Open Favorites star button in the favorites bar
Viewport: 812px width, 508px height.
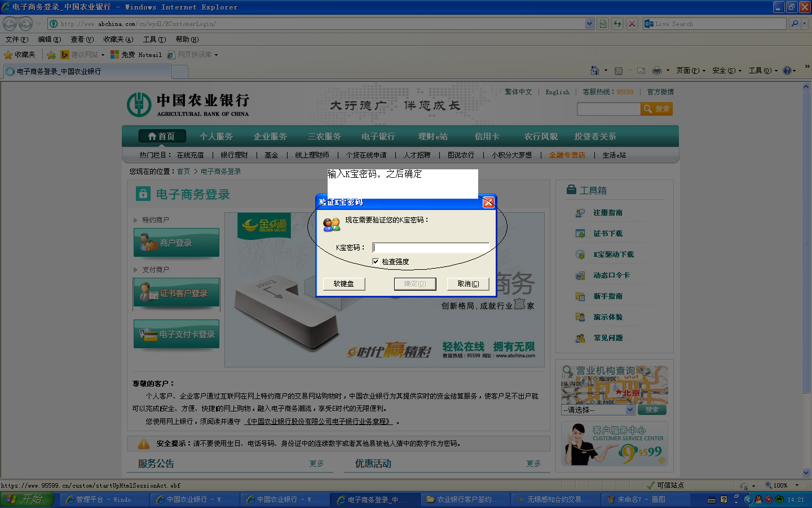click(x=20, y=55)
